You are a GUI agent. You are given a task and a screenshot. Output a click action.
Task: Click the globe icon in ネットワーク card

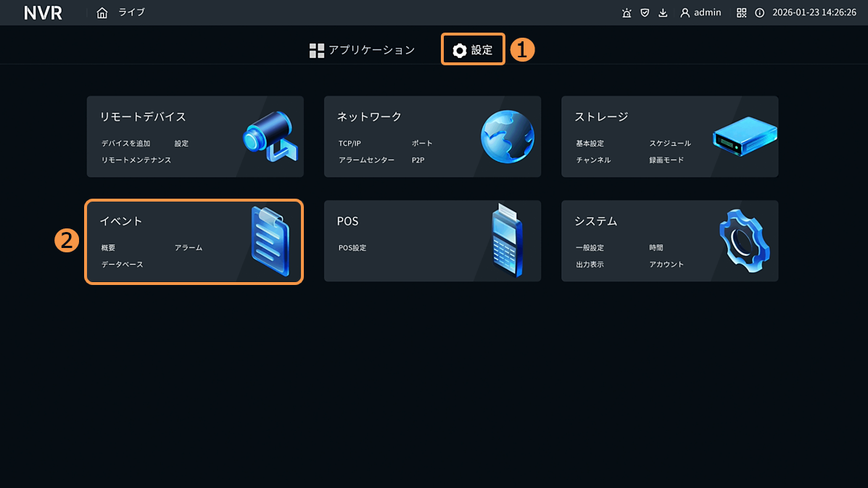(507, 136)
